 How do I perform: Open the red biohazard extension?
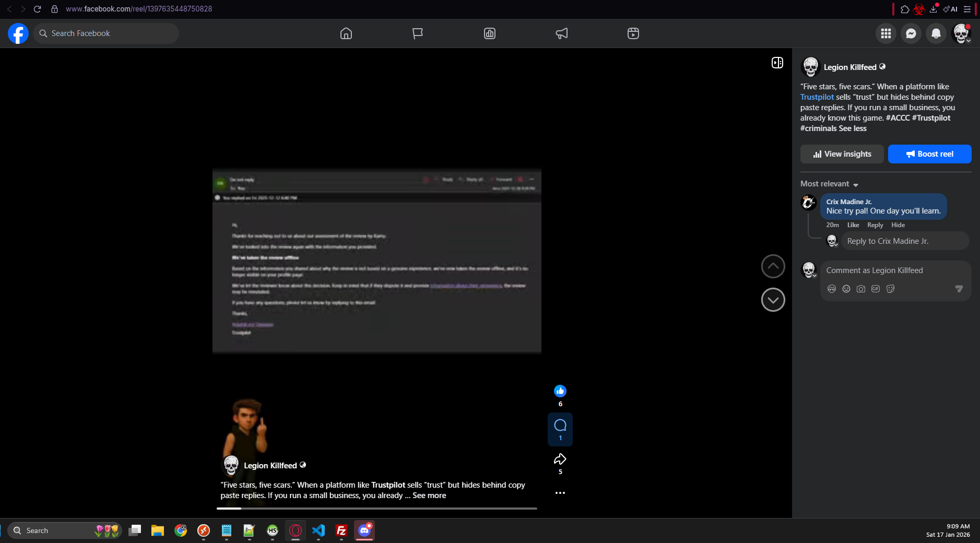(x=919, y=9)
